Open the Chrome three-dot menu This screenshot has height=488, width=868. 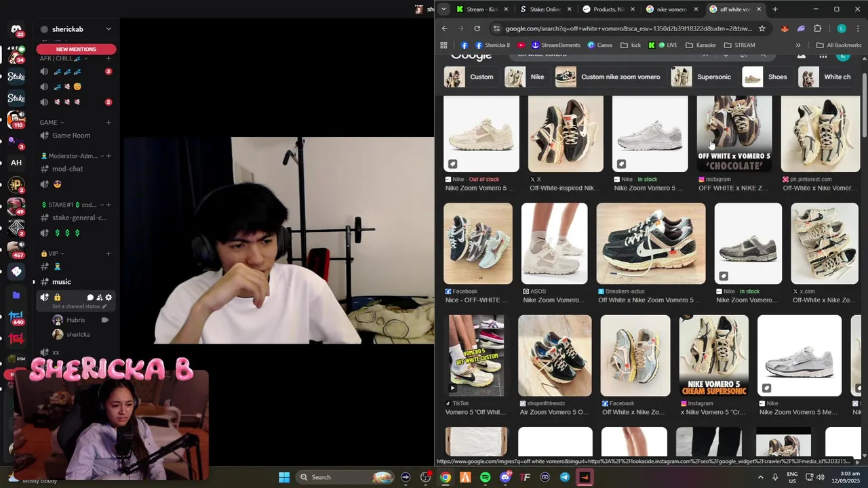pyautogui.click(x=859, y=28)
